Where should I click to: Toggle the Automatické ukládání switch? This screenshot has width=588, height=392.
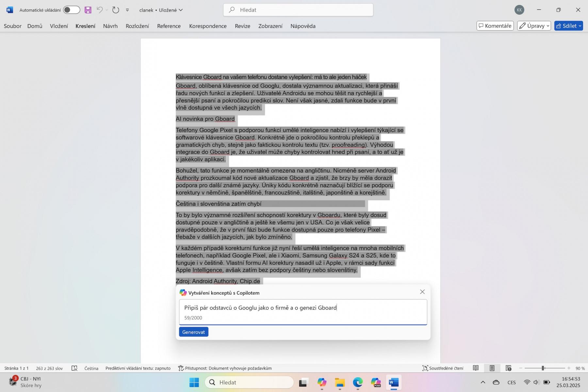pos(72,10)
